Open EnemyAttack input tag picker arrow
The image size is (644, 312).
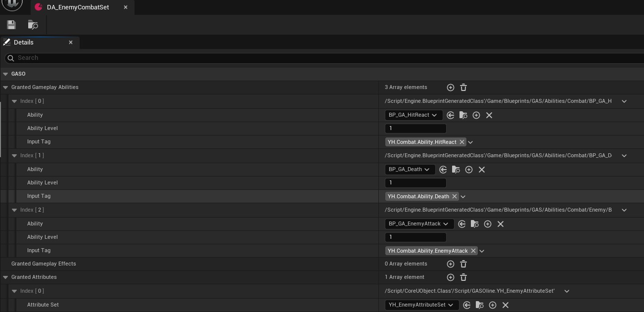point(482,251)
